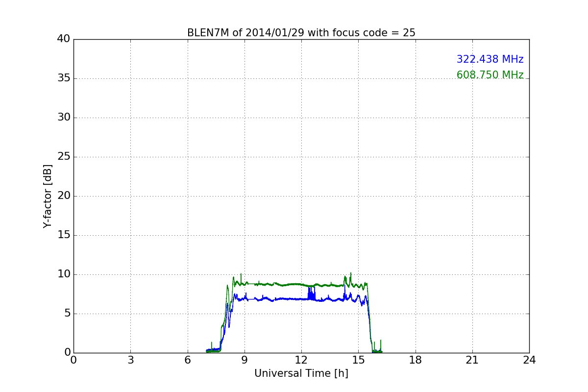The width and height of the screenshot is (588, 392).
Task: Click the y-axis tick label "20"
Action: (x=64, y=196)
